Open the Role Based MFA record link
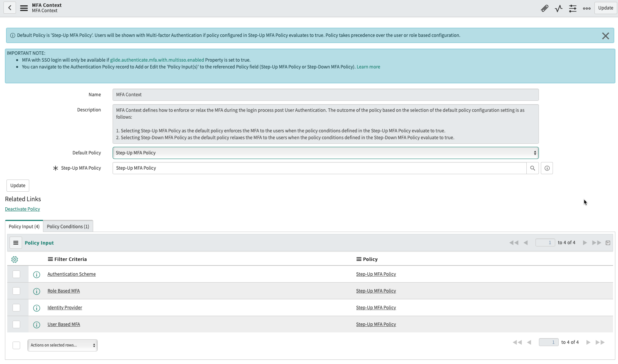 [64, 291]
